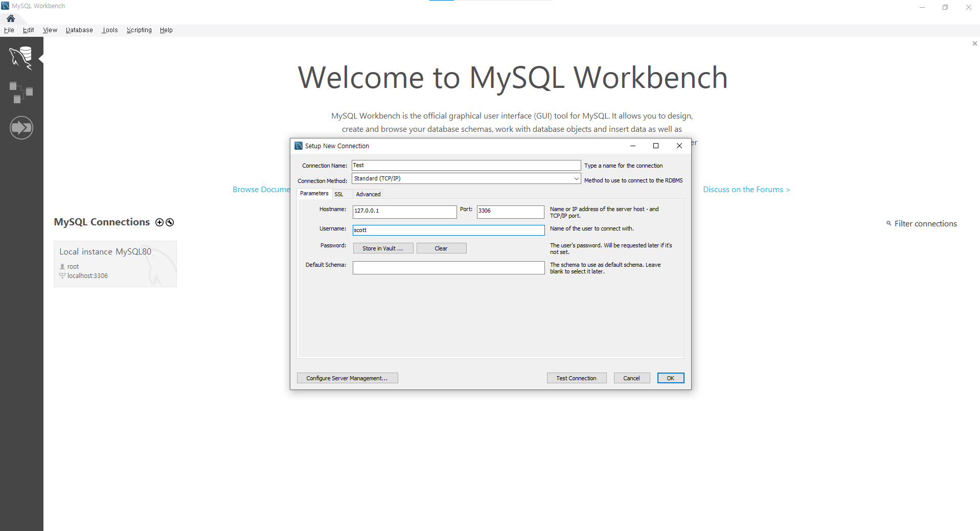Click the Setup New Connection dialog icon

click(x=299, y=146)
